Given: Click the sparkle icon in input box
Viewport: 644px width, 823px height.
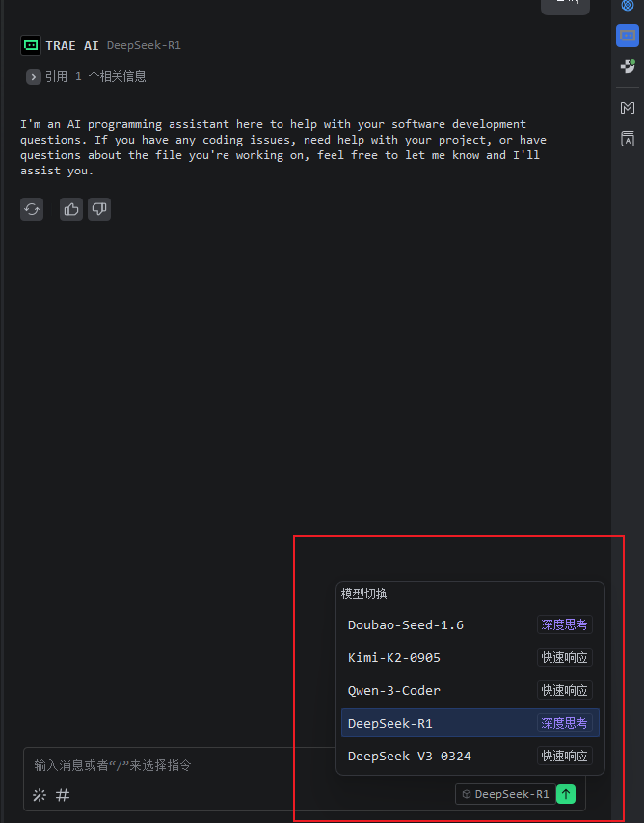Looking at the screenshot, I should pos(40,795).
